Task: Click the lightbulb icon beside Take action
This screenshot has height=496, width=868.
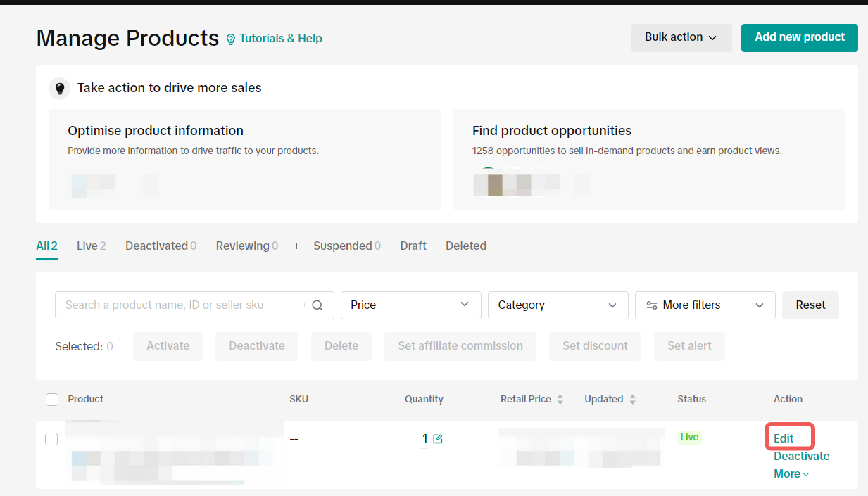Action: (x=60, y=89)
